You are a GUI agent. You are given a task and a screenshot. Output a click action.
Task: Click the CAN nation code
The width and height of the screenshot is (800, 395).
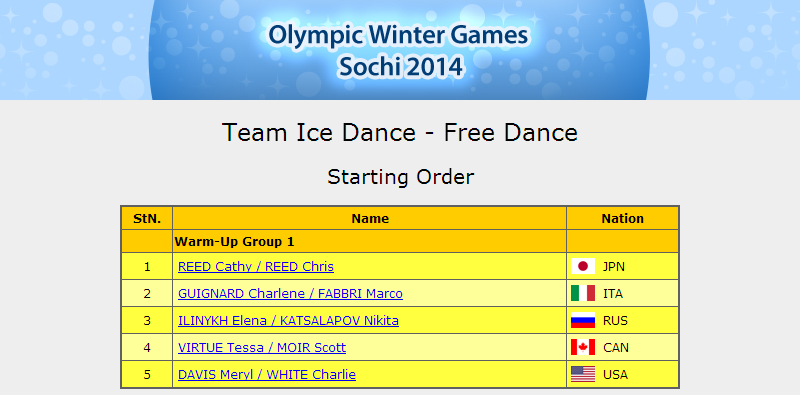tap(616, 348)
